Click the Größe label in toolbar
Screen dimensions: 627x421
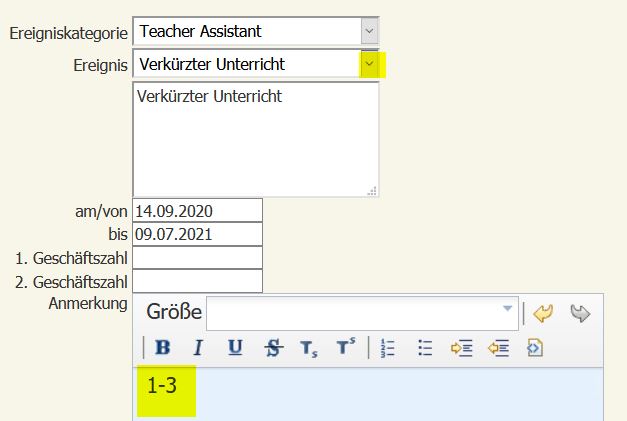pos(174,312)
